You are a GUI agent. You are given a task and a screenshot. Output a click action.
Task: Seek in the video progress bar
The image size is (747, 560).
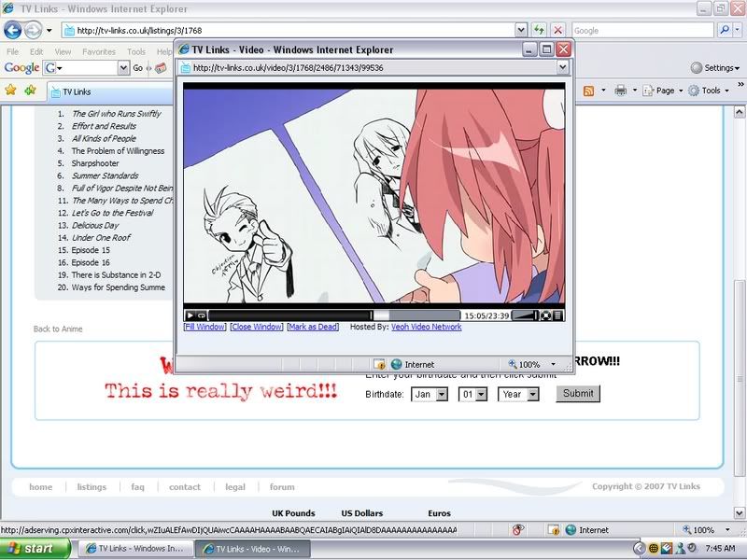[x=334, y=315]
